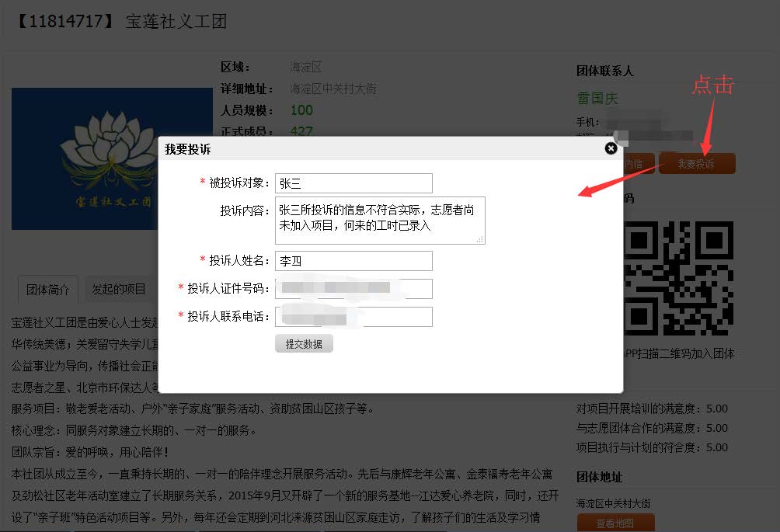Click the 区域 value 海淀区
The width and height of the screenshot is (780, 532).
306,67
